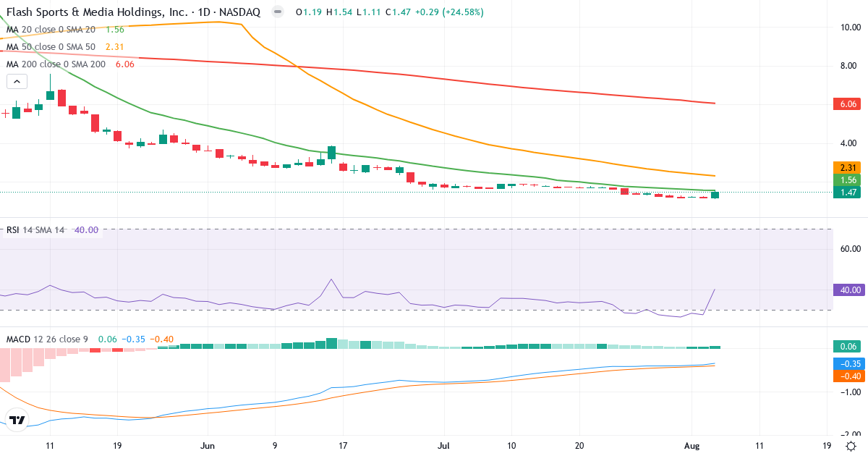Open symbol title Flash Sports & Media Holdings
This screenshot has height=456, width=868.
pyautogui.click(x=133, y=12)
